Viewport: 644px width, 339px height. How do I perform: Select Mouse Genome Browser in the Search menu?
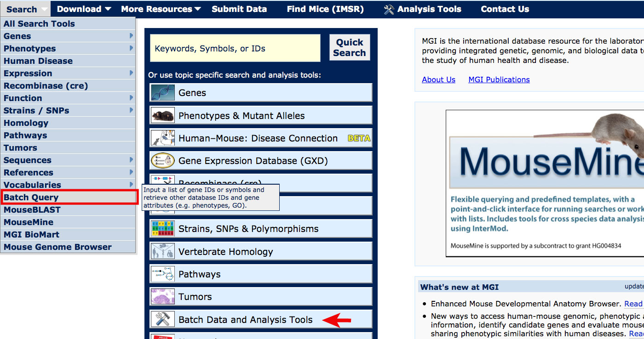tap(68, 247)
